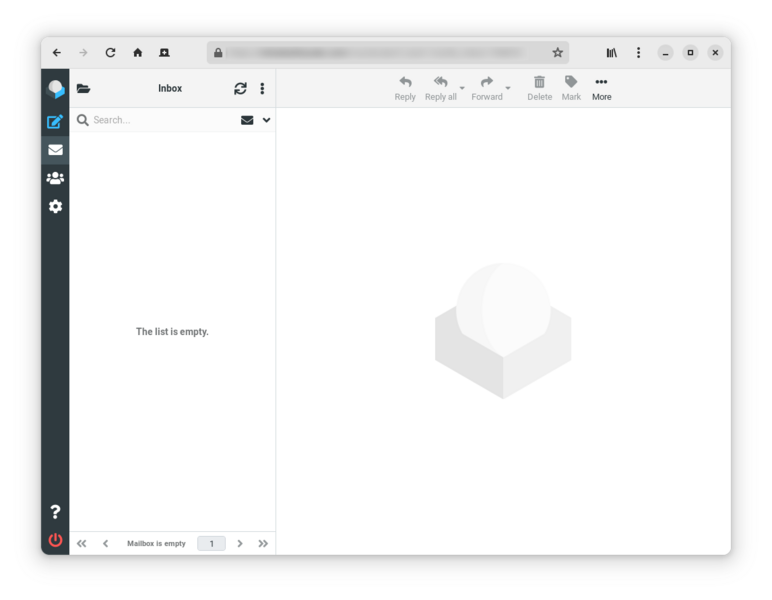Click the new tab icon beside home
Screen dimensions: 772x600
(x=164, y=53)
